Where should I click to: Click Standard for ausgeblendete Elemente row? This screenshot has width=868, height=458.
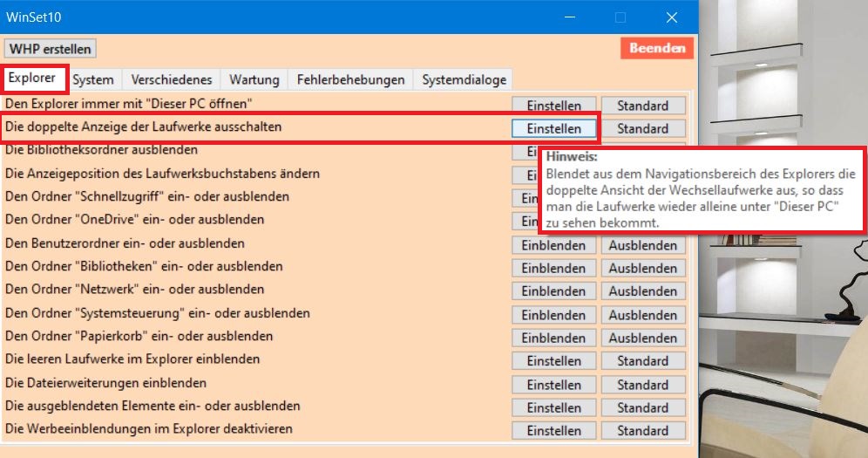click(x=643, y=407)
